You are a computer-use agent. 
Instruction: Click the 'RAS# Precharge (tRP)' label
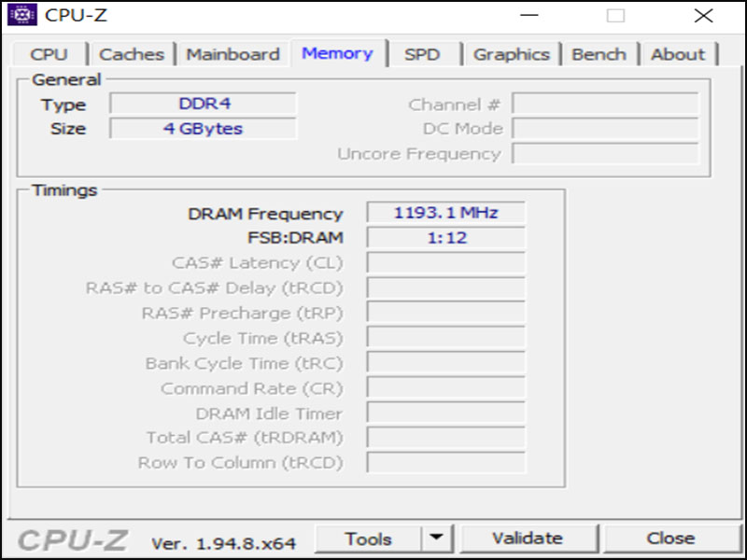pyautogui.click(x=243, y=314)
